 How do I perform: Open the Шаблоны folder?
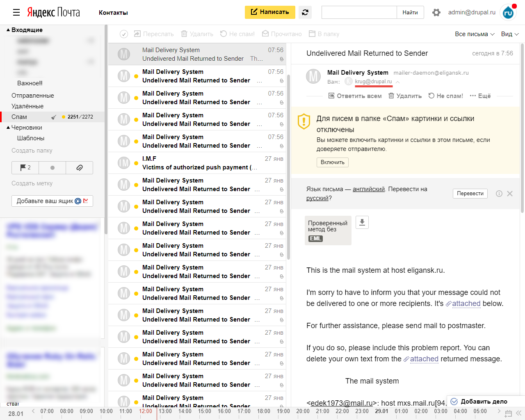(31, 138)
